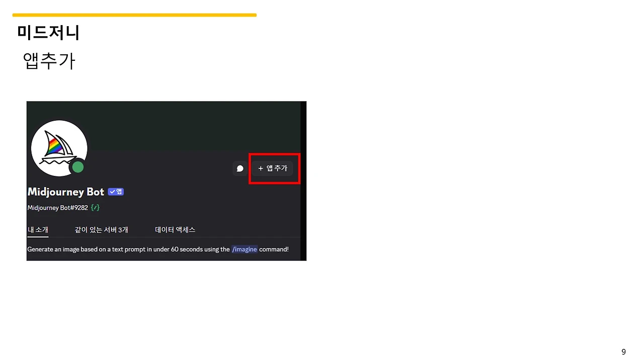Click the green slash-command badge icon
Viewport: 644px width, 362px height.
95,208
